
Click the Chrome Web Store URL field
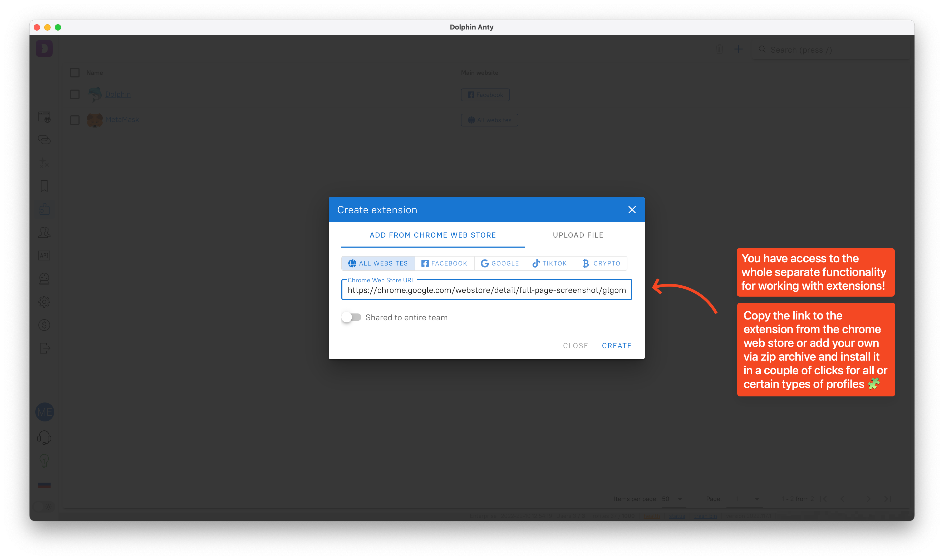[x=486, y=290]
